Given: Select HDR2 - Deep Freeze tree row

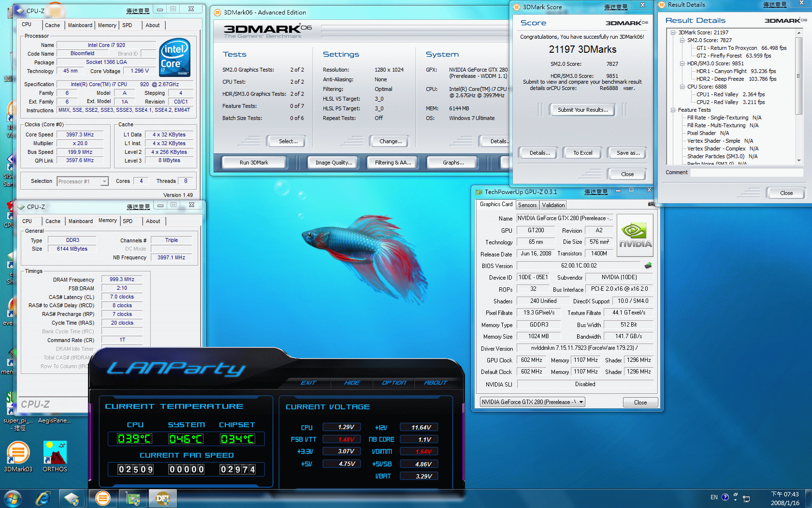Looking at the screenshot, I should click(x=736, y=79).
